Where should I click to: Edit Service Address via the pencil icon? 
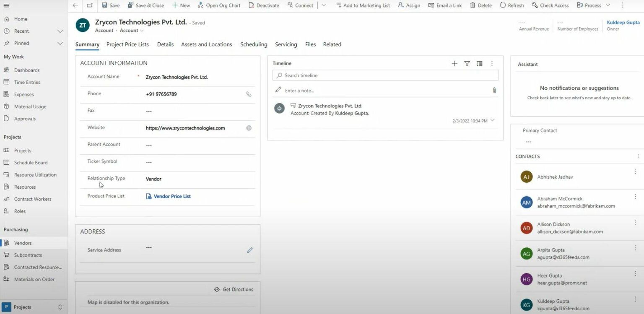[250, 250]
